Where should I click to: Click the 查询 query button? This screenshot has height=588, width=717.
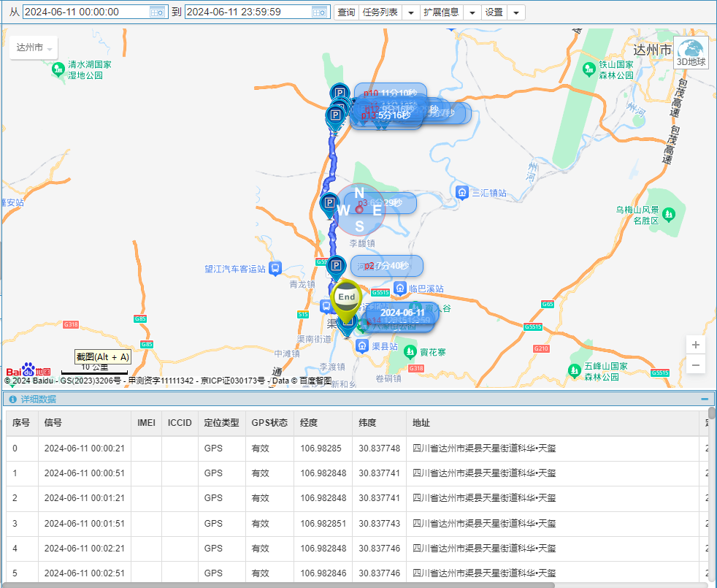(347, 12)
